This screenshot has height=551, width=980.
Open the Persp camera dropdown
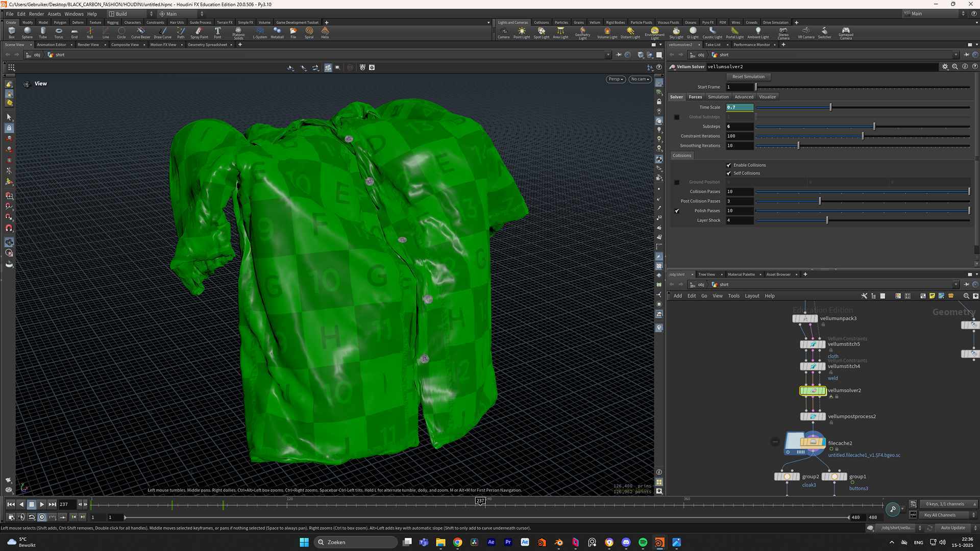616,79
